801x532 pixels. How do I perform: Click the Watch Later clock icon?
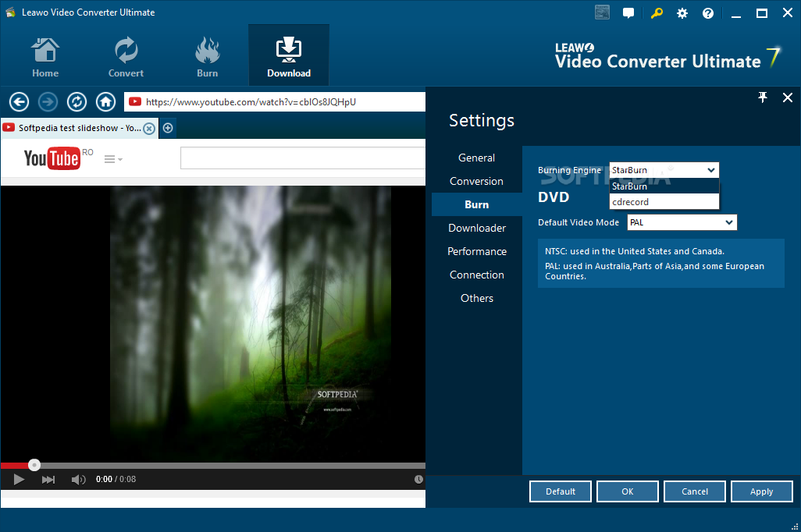418,479
